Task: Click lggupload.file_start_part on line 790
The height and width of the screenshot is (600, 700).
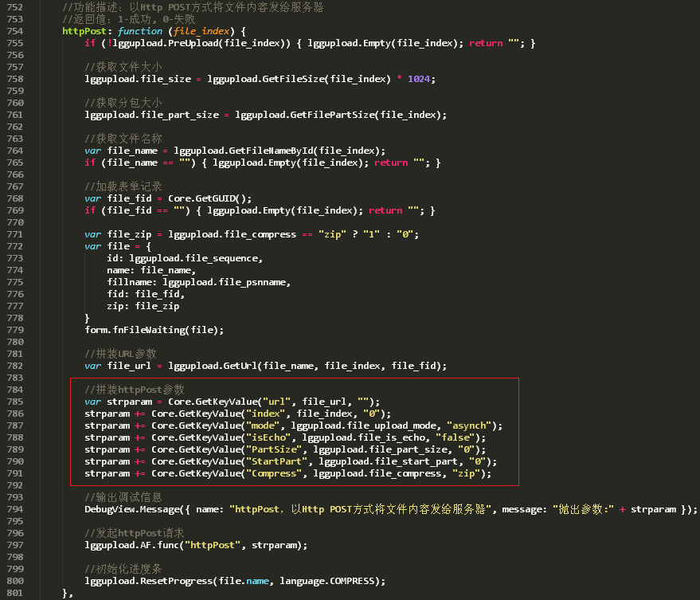Action: (389, 461)
